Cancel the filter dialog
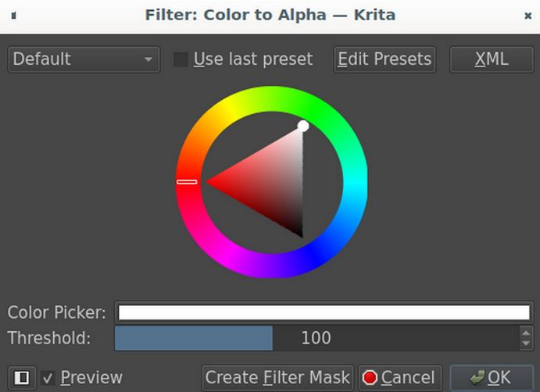Image resolution: width=540 pixels, height=392 pixels. 400,378
